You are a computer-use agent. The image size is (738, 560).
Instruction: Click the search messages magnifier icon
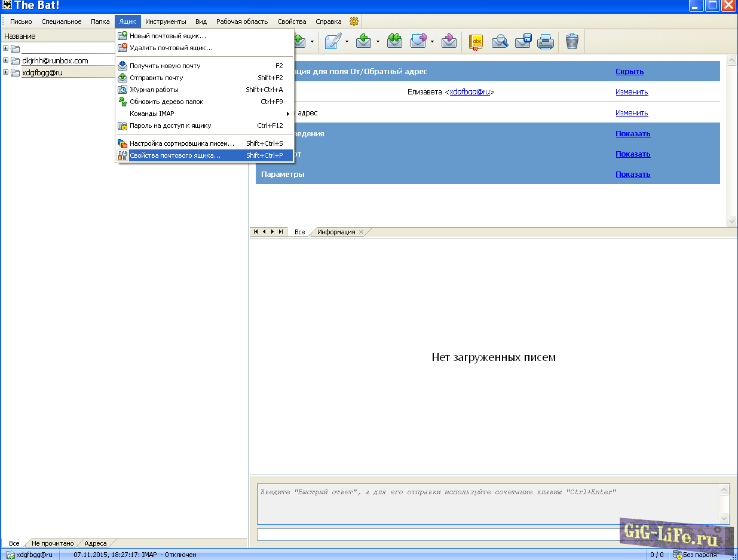tap(500, 41)
